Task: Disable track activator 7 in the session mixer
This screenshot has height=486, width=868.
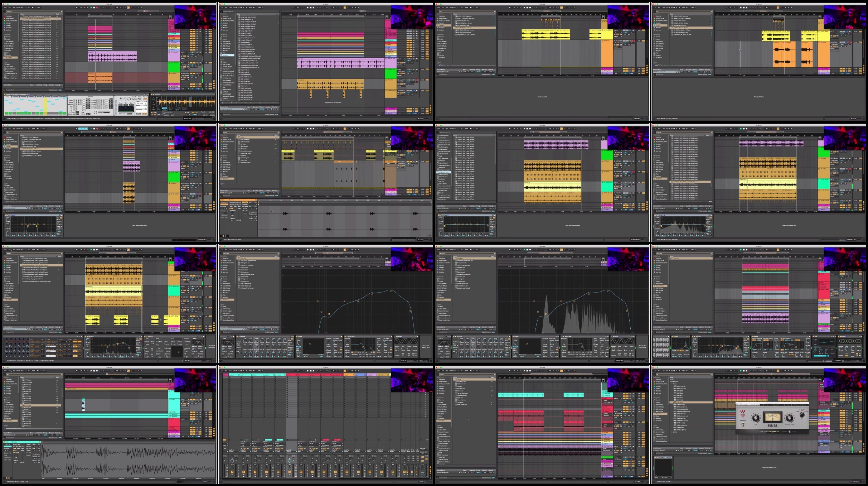Action: pos(232,472)
